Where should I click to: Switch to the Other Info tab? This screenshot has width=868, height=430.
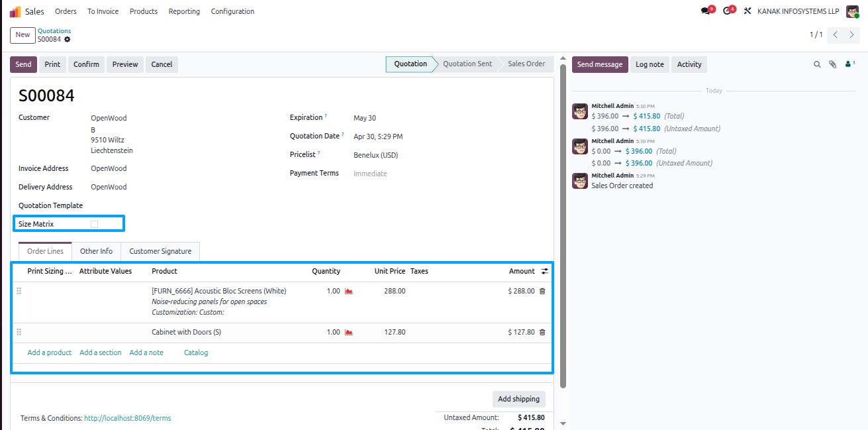(x=96, y=251)
